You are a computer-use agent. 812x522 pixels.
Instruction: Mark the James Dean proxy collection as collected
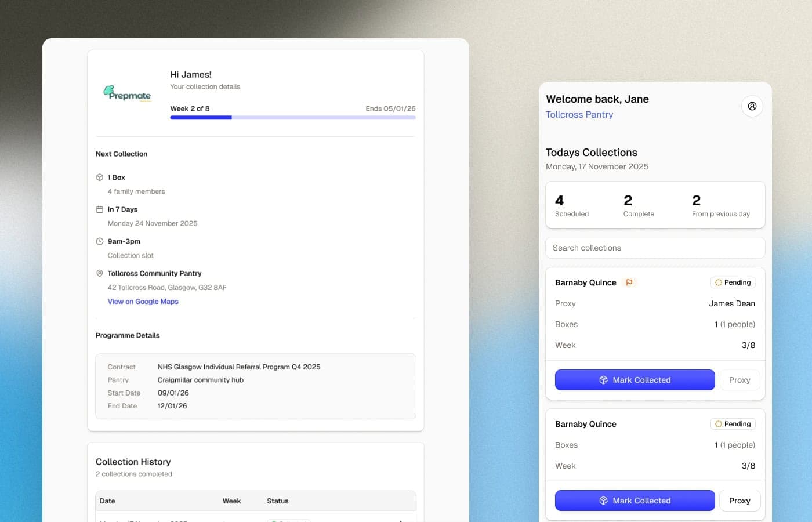click(x=635, y=380)
